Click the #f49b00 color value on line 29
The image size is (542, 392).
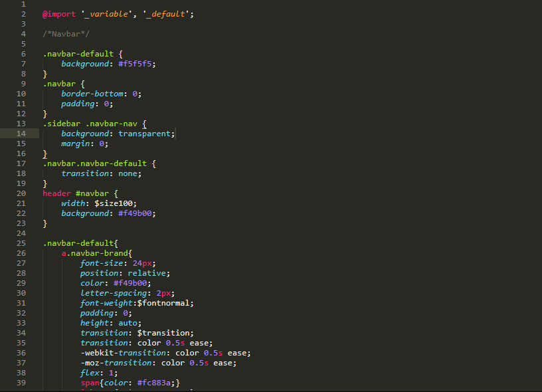click(130, 283)
